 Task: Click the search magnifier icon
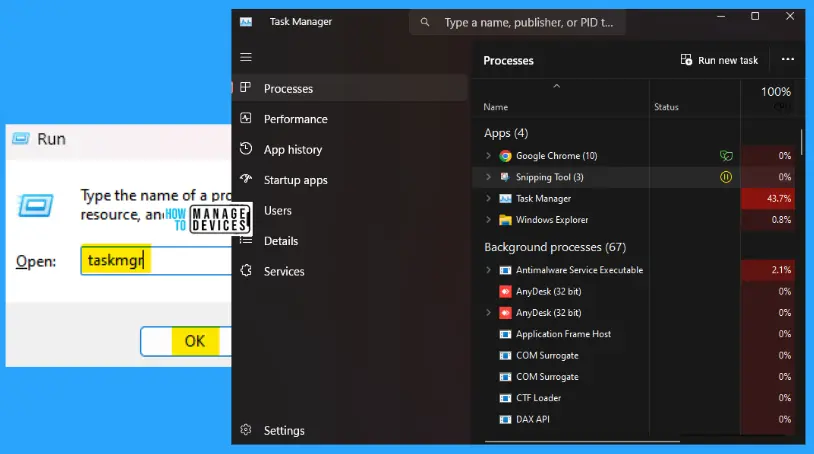(x=425, y=22)
